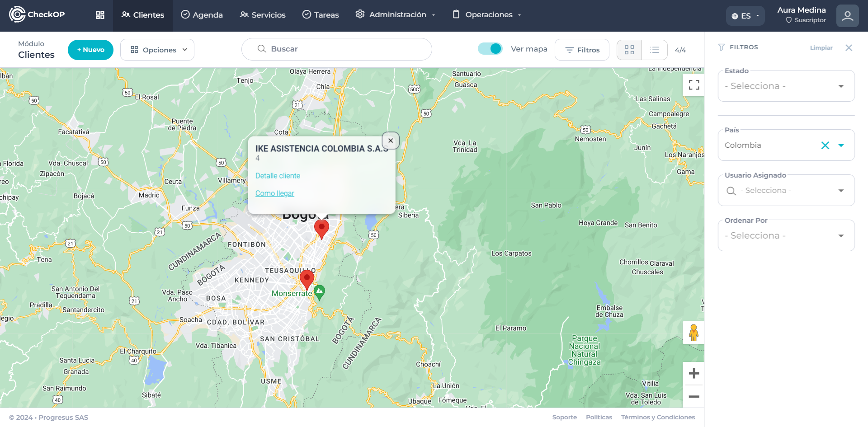This screenshot has height=427, width=868.
Task: Click the Como llegar link
Action: point(274,193)
